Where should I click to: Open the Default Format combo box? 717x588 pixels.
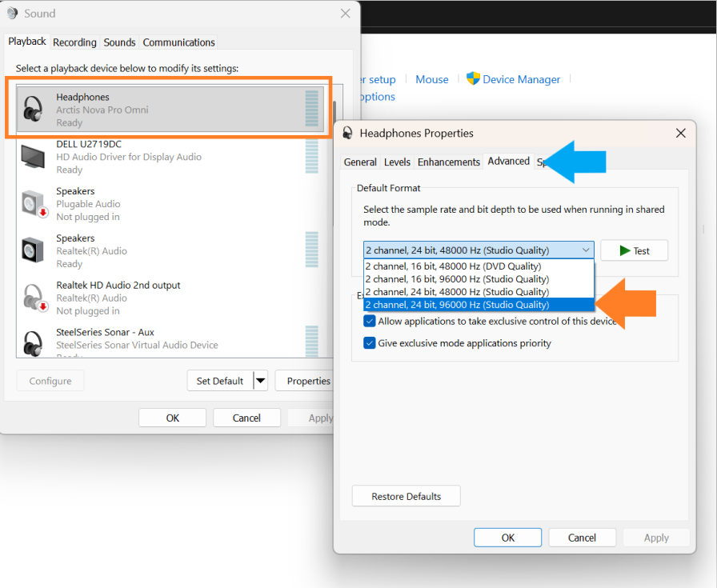[479, 250]
